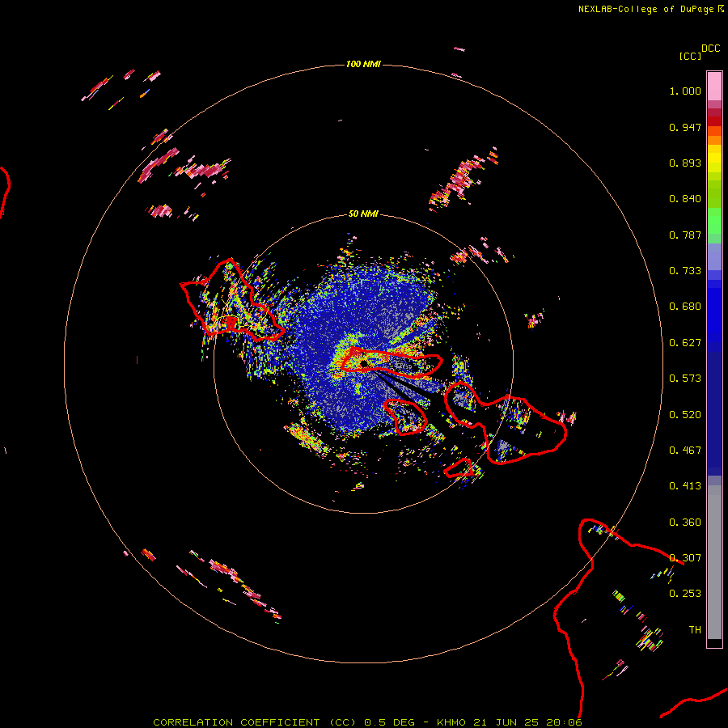Click the 0.253 scale value

[x=685, y=594]
